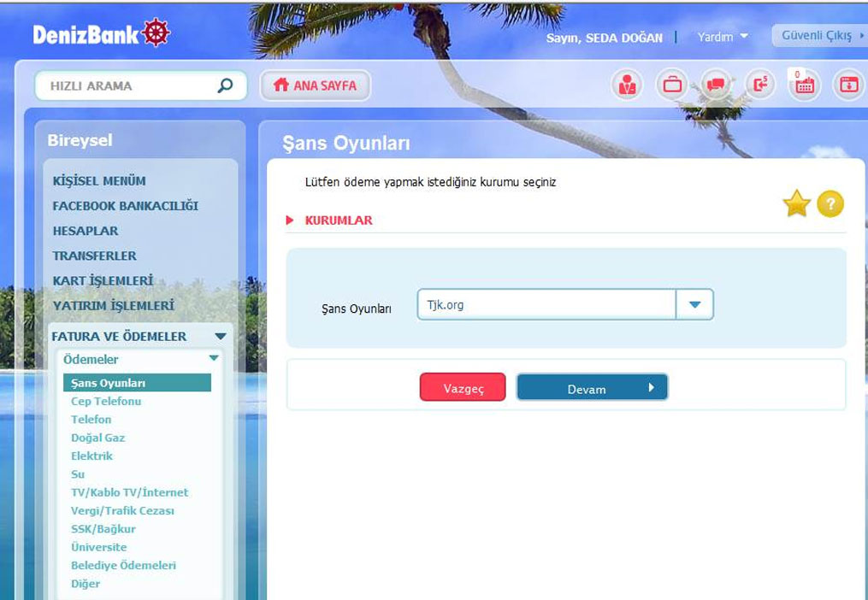Click Güvenli Çıkış to log out

click(x=820, y=35)
